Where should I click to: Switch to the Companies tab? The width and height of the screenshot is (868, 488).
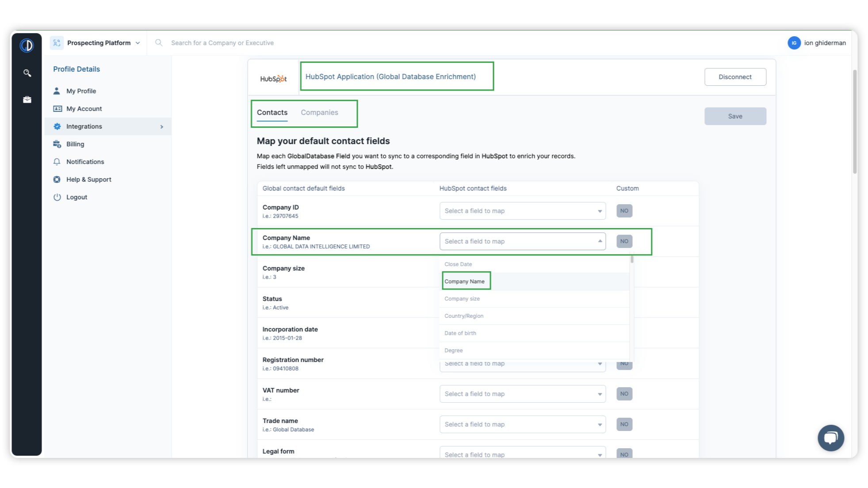pyautogui.click(x=319, y=113)
